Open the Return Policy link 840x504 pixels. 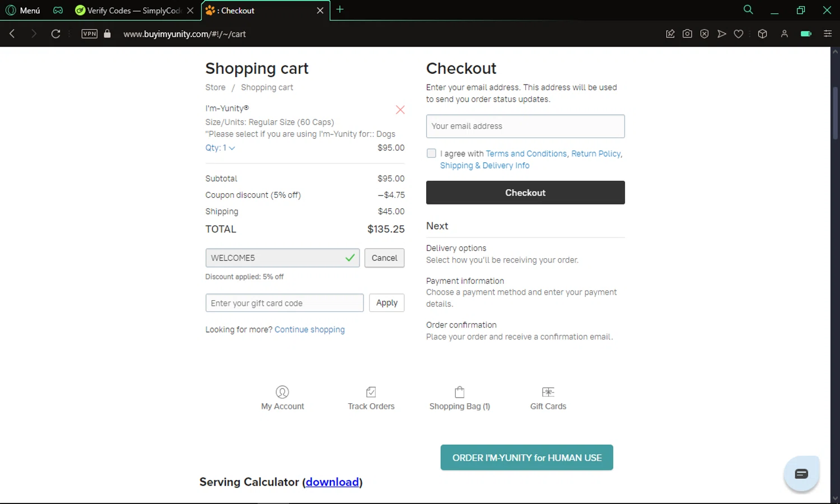pos(596,153)
